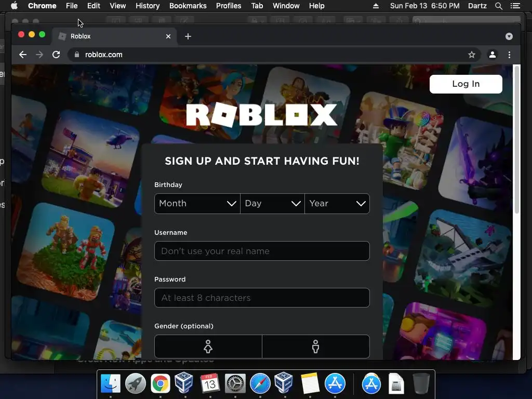Open the Edit menu
This screenshot has height=399, width=532.
pyautogui.click(x=94, y=6)
